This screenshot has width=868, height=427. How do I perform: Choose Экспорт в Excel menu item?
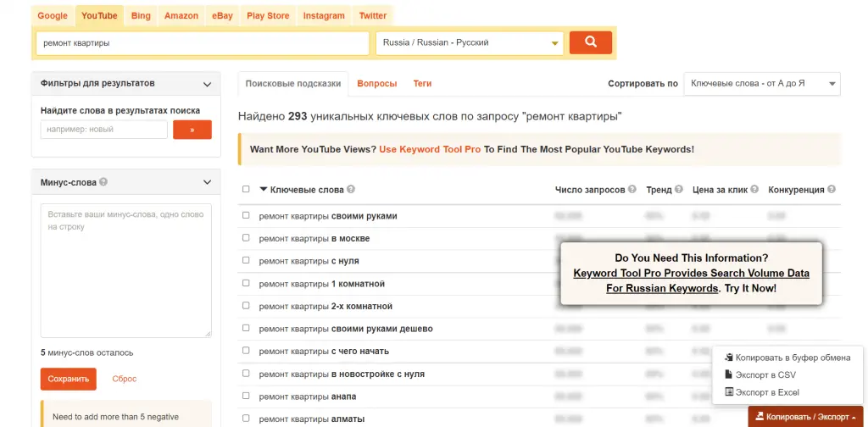(x=762, y=392)
